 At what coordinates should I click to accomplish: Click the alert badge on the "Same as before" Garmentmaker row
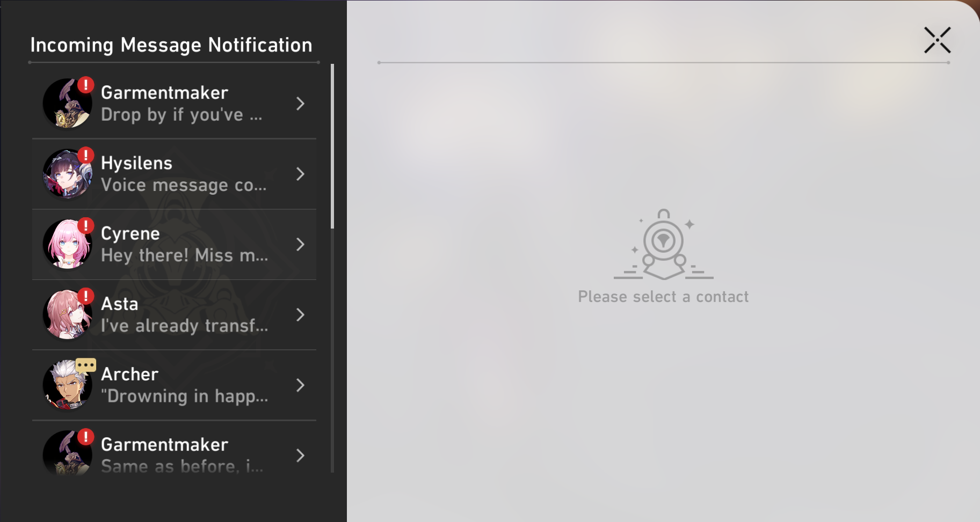[x=86, y=436]
